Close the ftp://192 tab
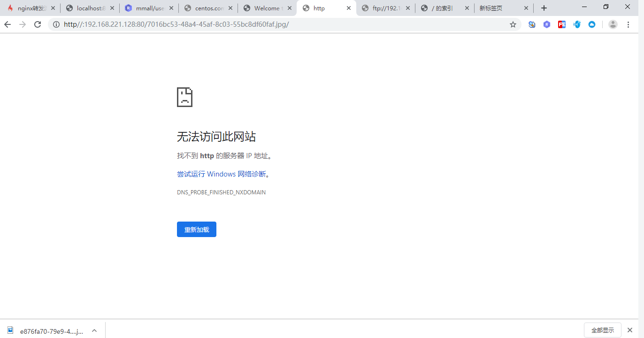This screenshot has height=338, width=644. click(407, 8)
